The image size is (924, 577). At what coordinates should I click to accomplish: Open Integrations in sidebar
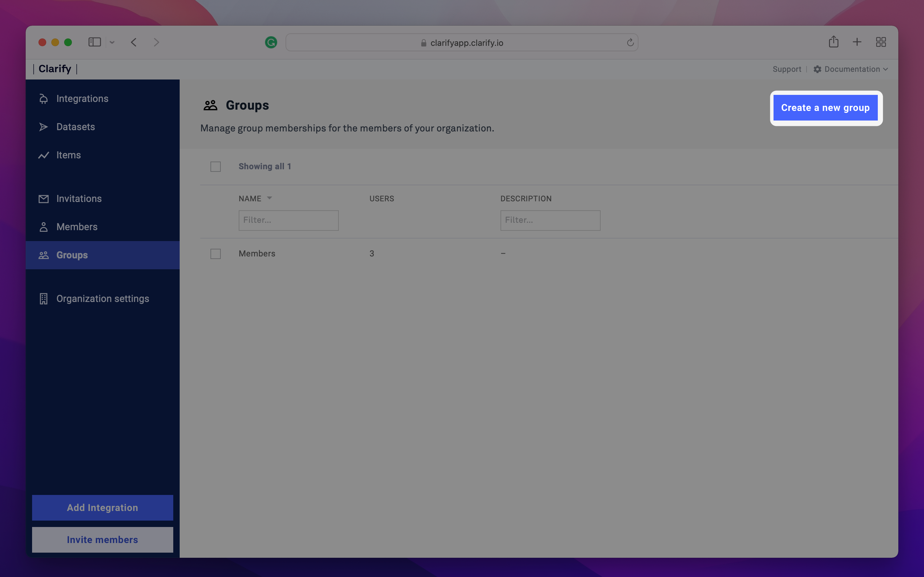click(82, 98)
